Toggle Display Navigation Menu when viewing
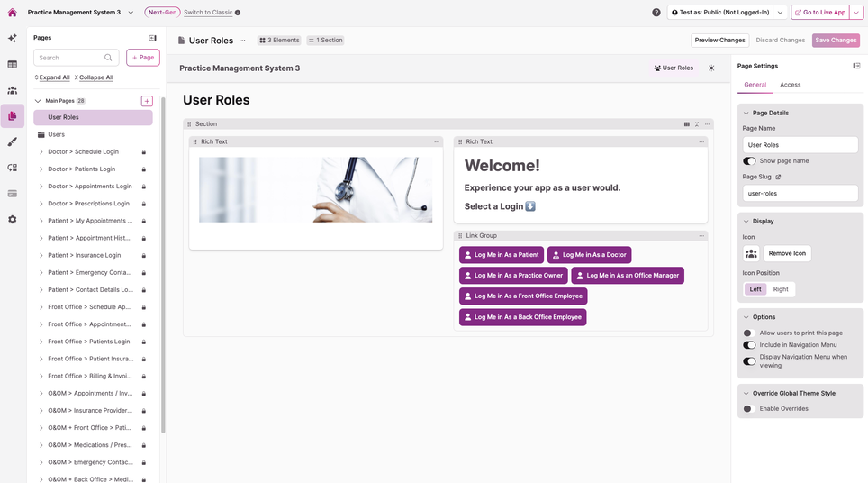Viewport: 868px width, 483px height. click(x=749, y=361)
